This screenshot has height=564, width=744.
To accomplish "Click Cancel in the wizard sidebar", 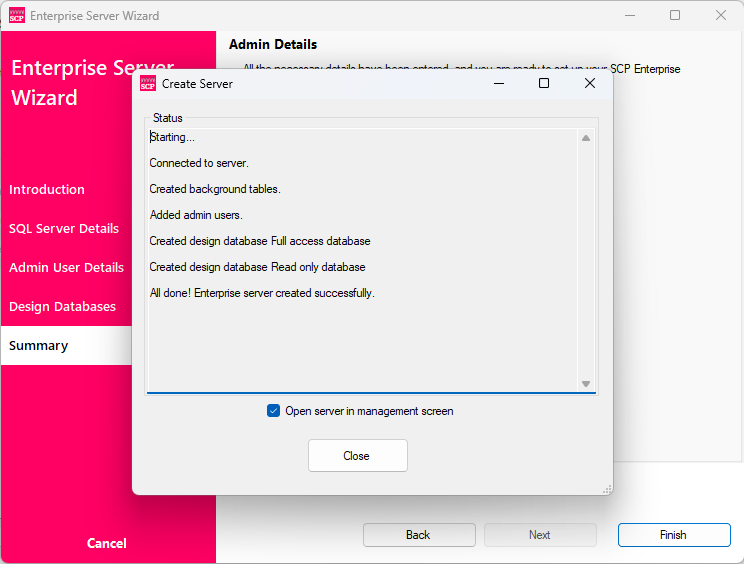I will [106, 543].
